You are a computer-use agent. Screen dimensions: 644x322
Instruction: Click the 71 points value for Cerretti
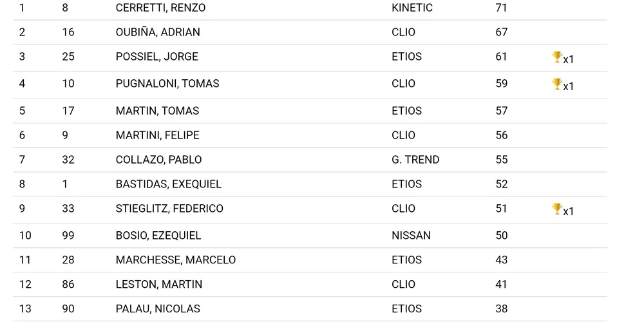coord(501,8)
